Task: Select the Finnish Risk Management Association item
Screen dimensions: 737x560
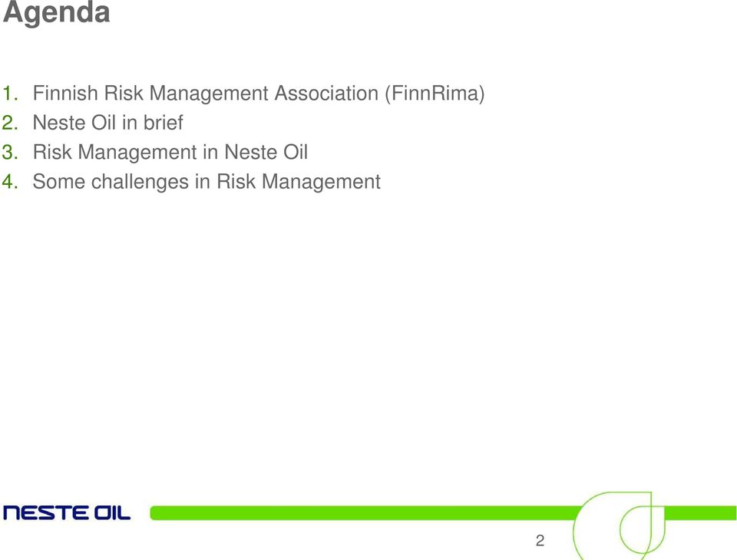Action: (x=259, y=93)
